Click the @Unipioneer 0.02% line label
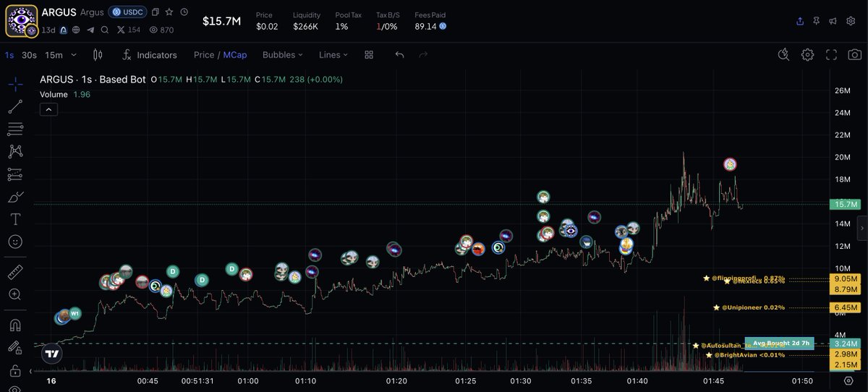This screenshot has width=868, height=392. [749, 307]
